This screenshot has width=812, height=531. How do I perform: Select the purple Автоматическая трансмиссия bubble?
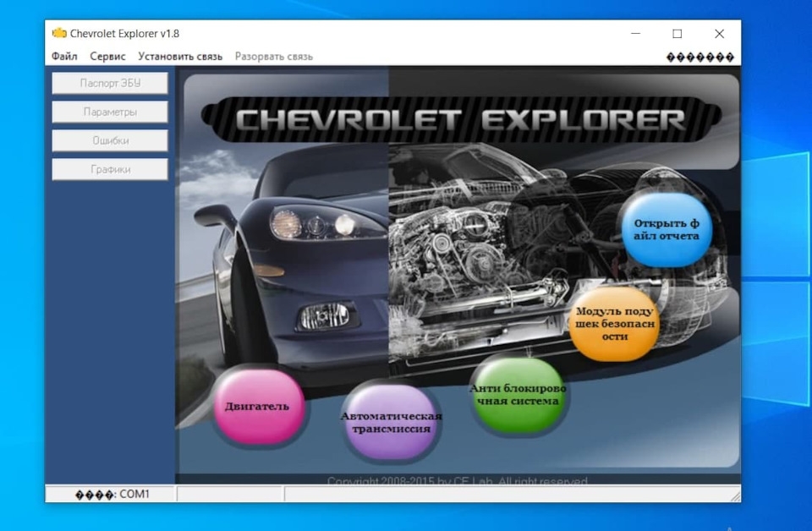391,422
